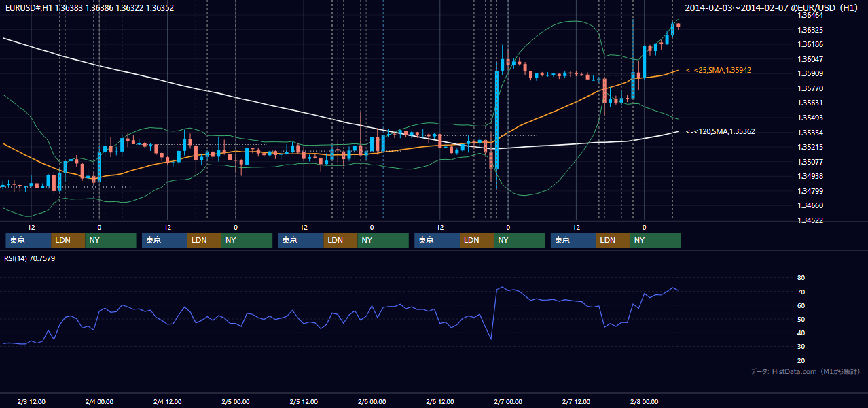Select the 東京 session block for 2/4
The height and width of the screenshot is (408, 868).
click(164, 240)
